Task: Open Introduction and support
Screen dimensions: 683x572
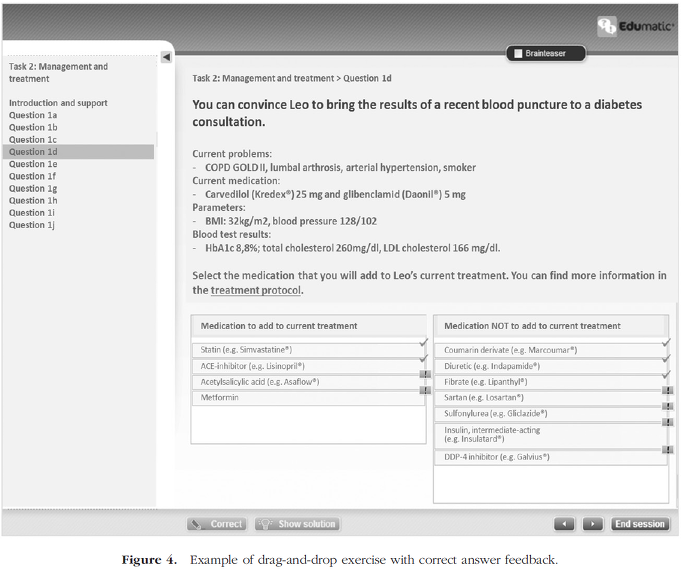Action: point(58,103)
